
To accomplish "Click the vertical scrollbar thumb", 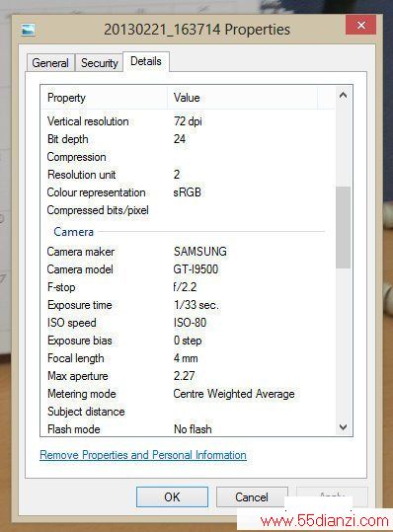I will pos(343,227).
